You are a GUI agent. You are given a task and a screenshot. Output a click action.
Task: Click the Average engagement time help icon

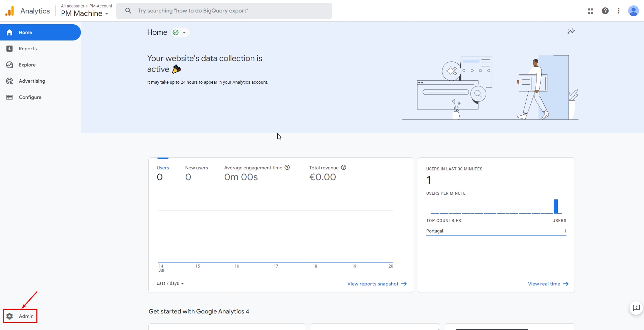tap(287, 167)
